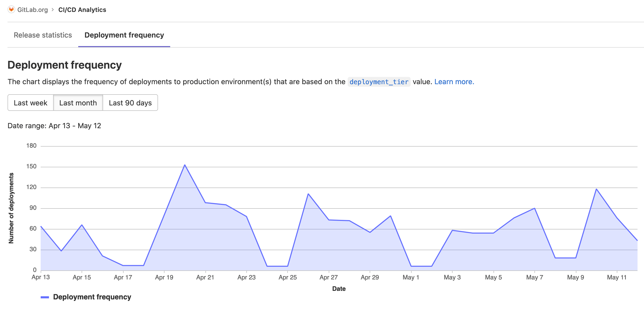Click the CI/CD Analytics breadcrumb item
The width and height of the screenshot is (644, 317).
click(x=82, y=10)
